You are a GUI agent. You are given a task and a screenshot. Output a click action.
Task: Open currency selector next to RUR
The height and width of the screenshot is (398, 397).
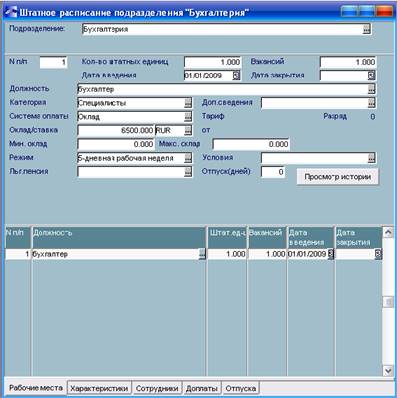[x=188, y=130]
